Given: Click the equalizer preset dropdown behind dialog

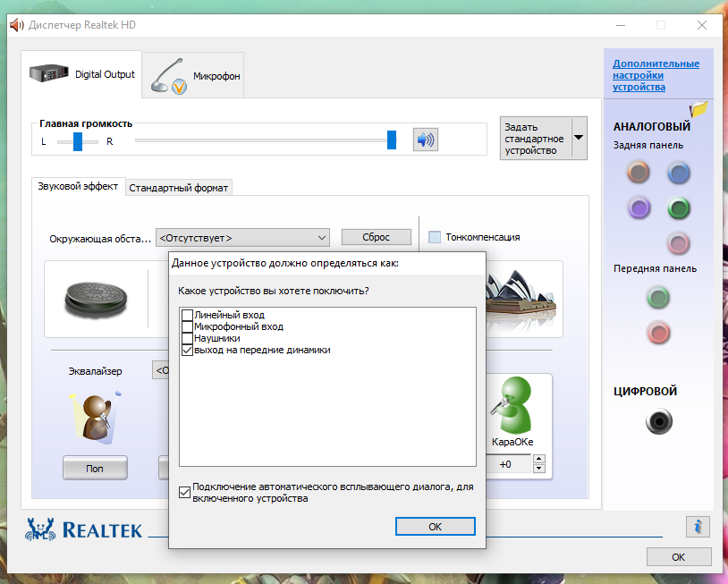Looking at the screenshot, I should (161, 370).
